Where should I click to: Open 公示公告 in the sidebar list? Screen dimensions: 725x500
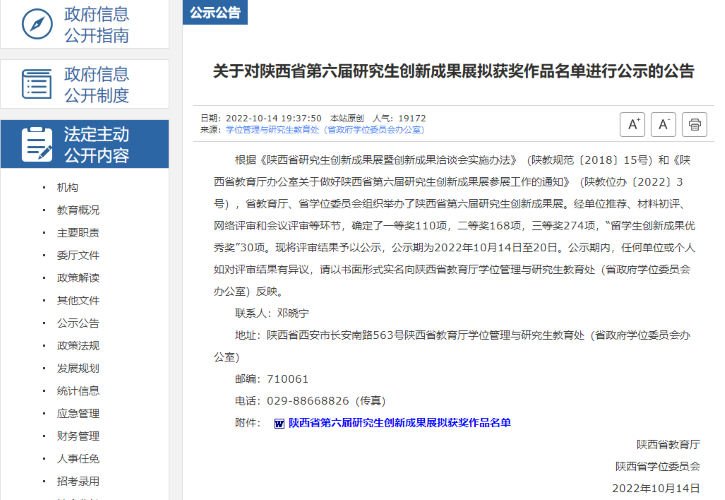tap(78, 323)
